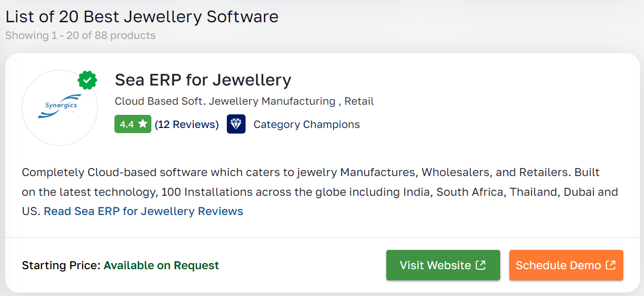This screenshot has width=644, height=296.
Task: Click the Category Champions label text
Action: point(306,124)
